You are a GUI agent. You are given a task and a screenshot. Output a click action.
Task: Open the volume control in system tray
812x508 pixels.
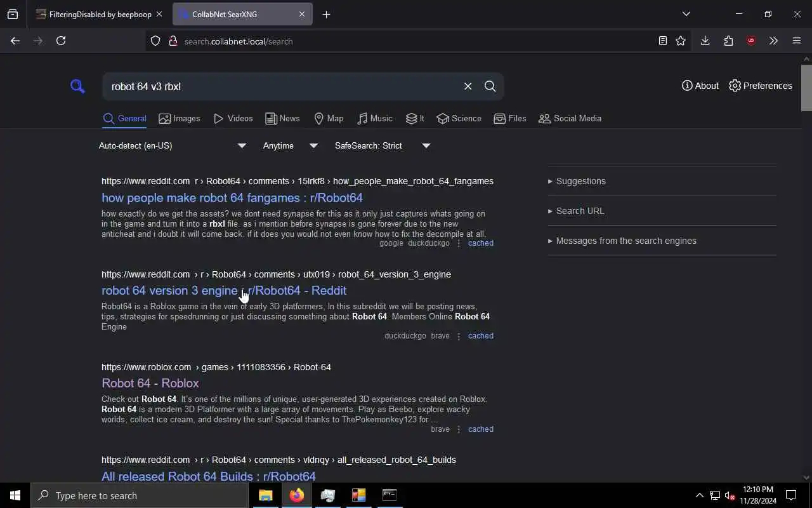730,495
